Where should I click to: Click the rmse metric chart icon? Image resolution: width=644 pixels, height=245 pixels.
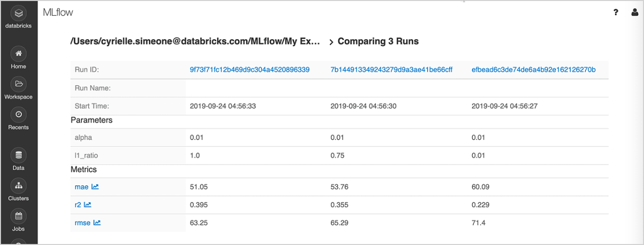tap(97, 223)
